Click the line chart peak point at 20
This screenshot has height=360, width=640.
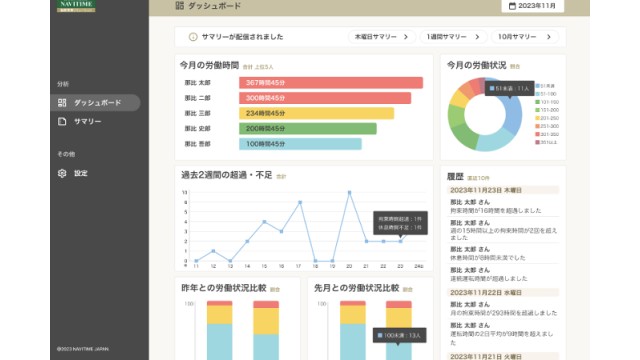[x=349, y=193]
